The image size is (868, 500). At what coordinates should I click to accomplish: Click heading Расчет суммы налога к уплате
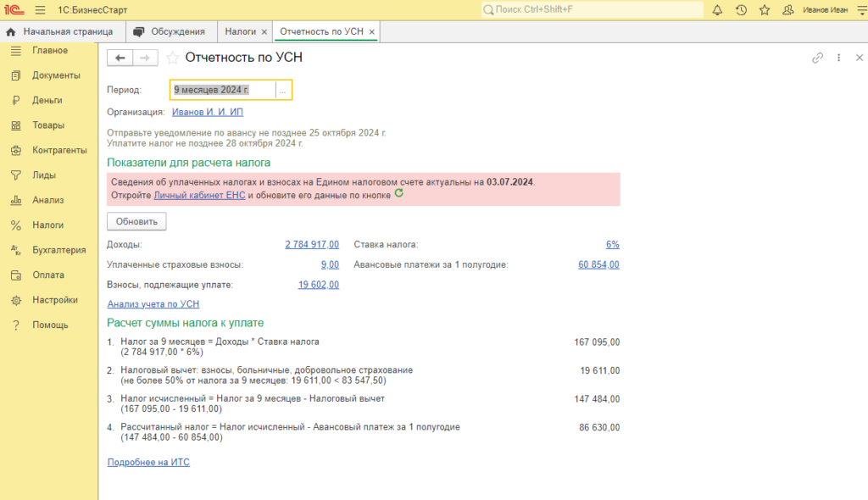coord(186,323)
